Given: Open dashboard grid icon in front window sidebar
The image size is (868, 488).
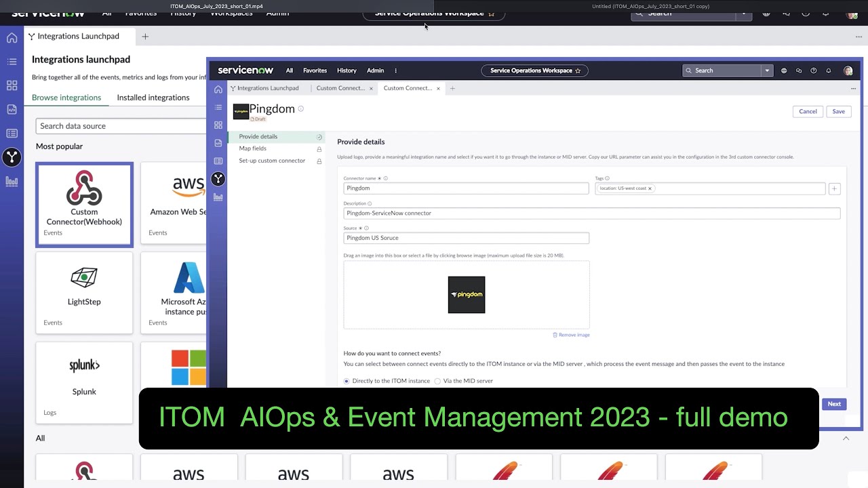Looking at the screenshot, I should click(x=218, y=125).
